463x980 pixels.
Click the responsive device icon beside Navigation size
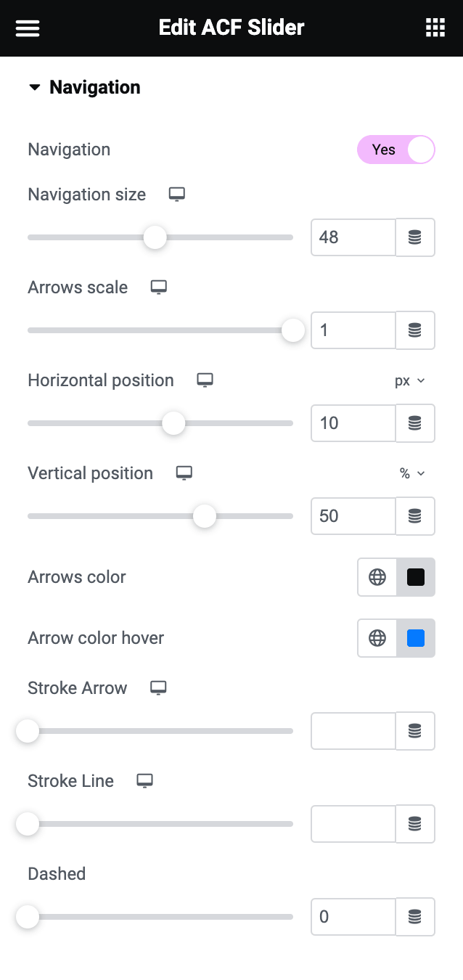click(x=177, y=194)
